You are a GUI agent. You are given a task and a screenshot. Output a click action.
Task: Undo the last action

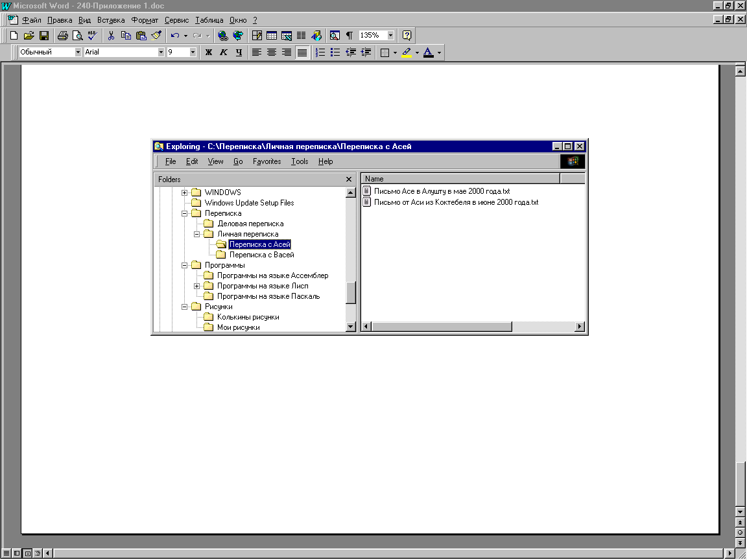175,35
